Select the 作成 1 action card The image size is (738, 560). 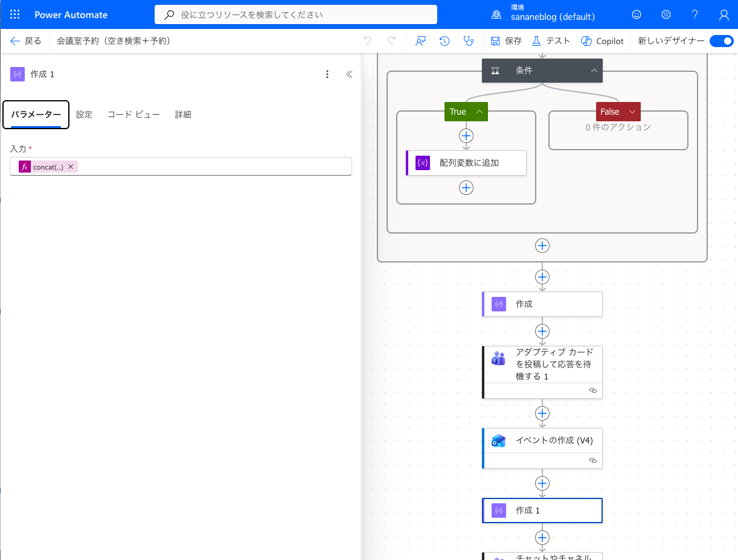[542, 511]
